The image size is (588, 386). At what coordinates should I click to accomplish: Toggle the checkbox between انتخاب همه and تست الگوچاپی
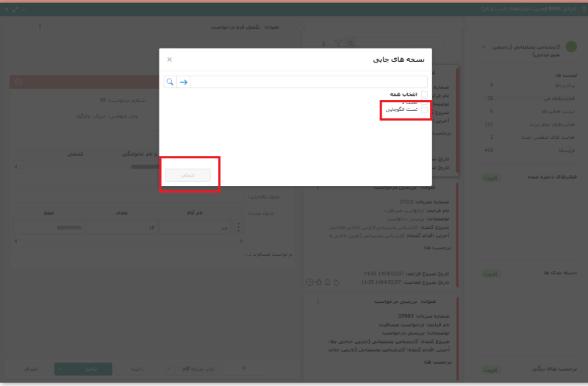[x=424, y=101]
